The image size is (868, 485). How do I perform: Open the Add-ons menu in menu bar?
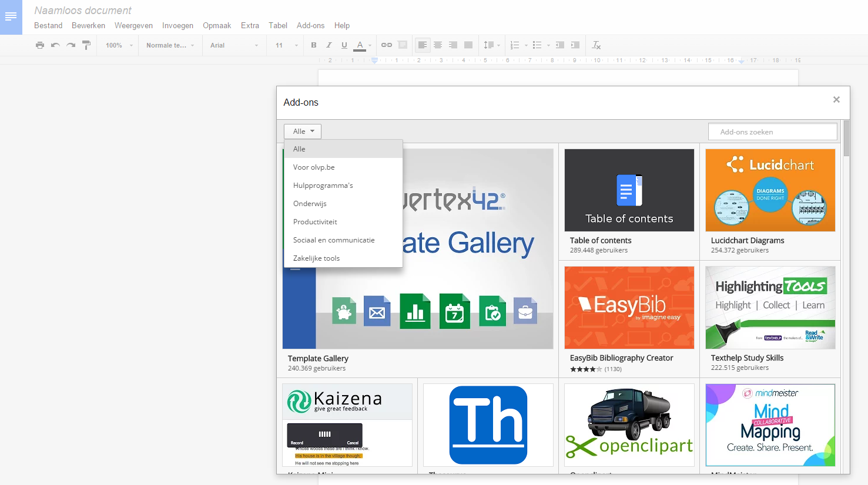tap(310, 25)
